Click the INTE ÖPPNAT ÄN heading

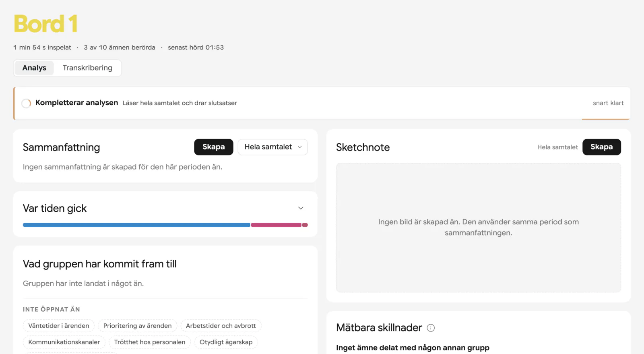coord(52,309)
